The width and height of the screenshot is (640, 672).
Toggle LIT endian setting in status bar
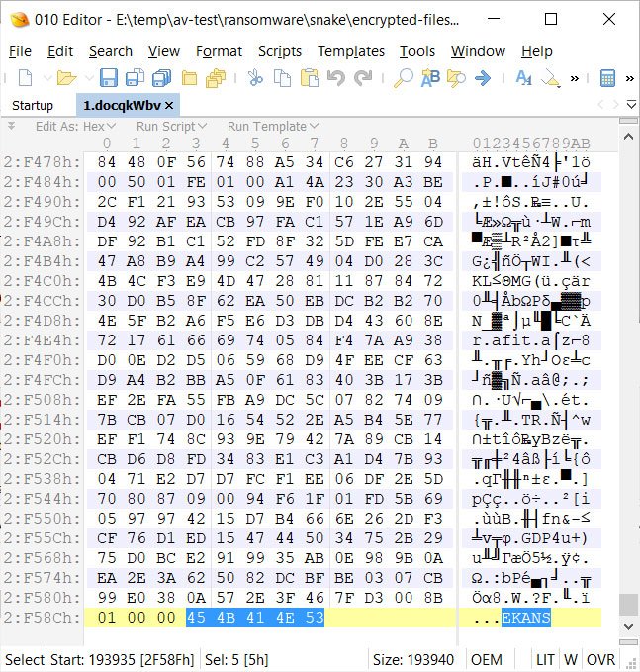point(545,659)
